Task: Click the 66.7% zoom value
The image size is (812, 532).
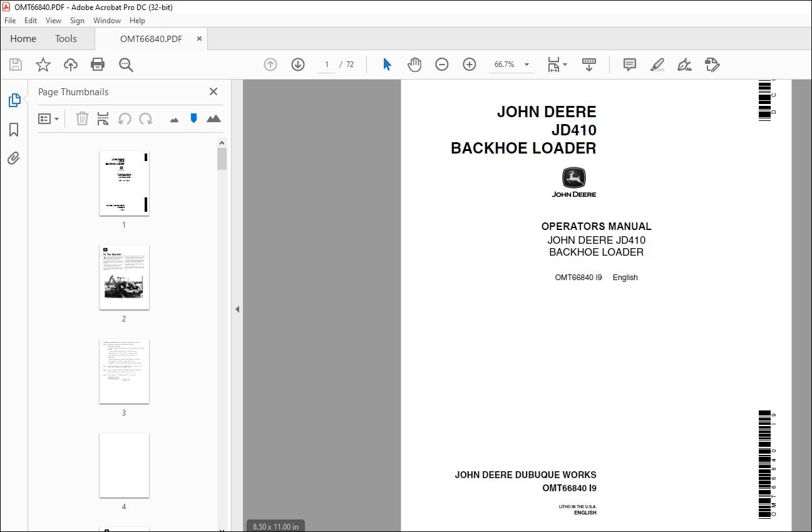Action: (504, 65)
